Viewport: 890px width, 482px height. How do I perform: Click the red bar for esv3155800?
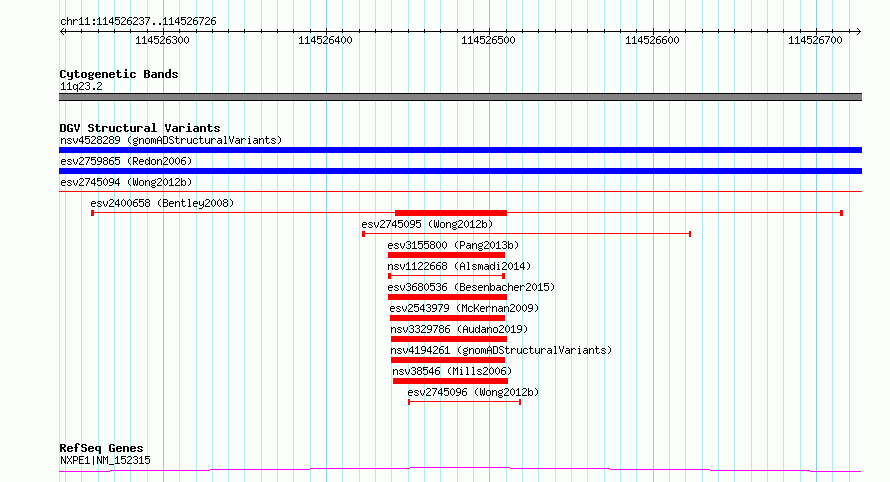pos(447,255)
